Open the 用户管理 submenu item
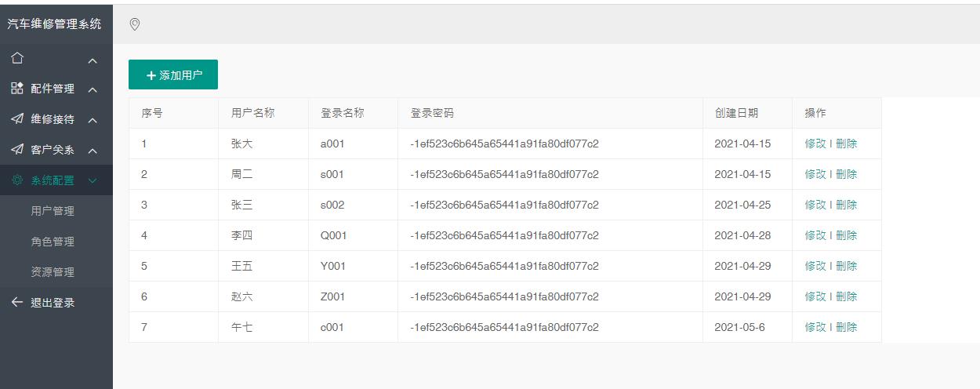This screenshot has width=980, height=389. 53,211
